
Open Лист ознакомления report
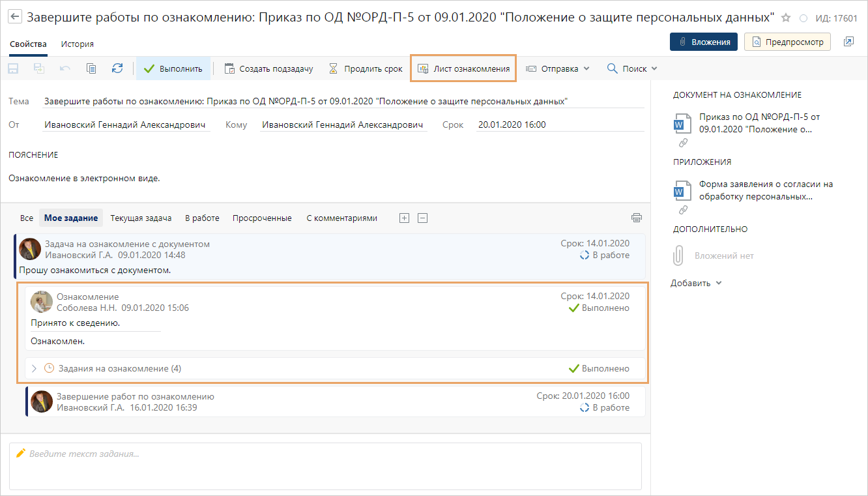[x=463, y=68]
